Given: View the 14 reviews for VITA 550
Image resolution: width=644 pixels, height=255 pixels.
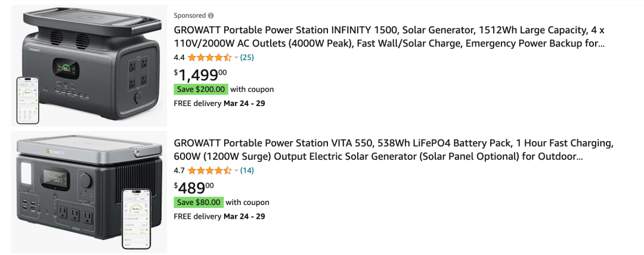Looking at the screenshot, I should click(x=247, y=170).
